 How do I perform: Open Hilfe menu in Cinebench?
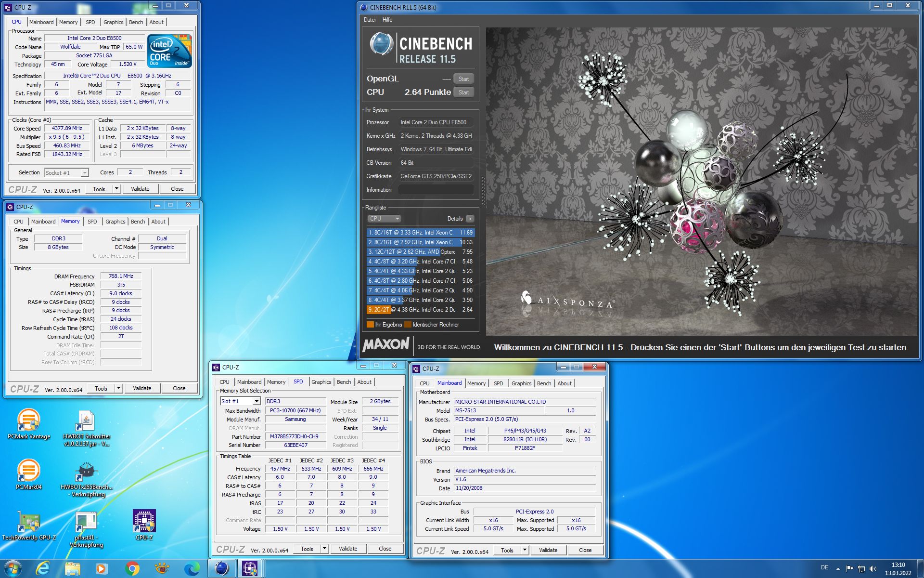[387, 20]
